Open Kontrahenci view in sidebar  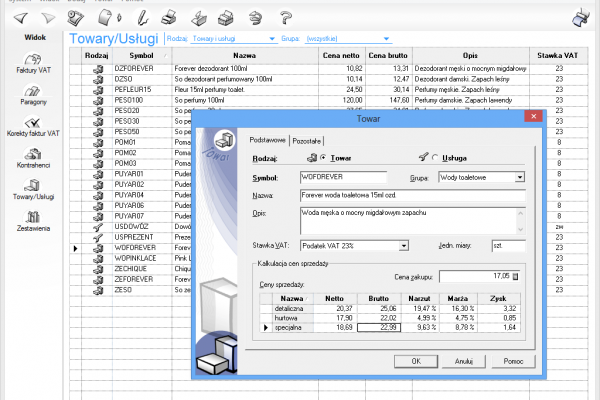click(33, 157)
